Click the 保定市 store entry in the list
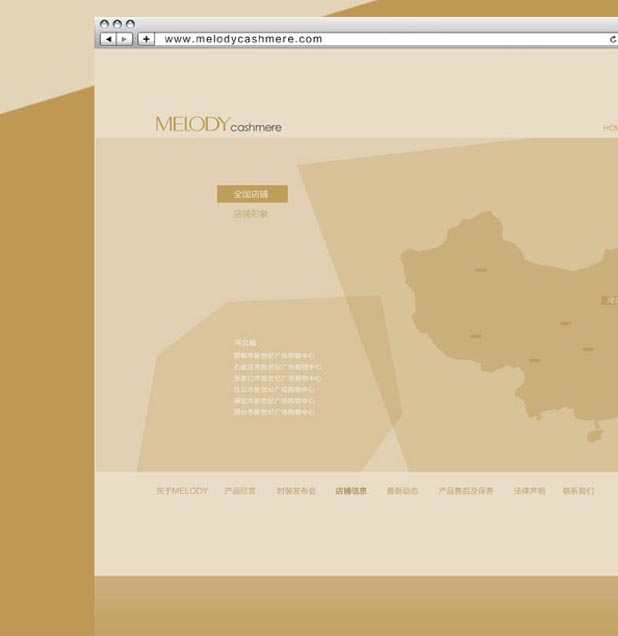This screenshot has height=636, width=618. click(x=274, y=401)
